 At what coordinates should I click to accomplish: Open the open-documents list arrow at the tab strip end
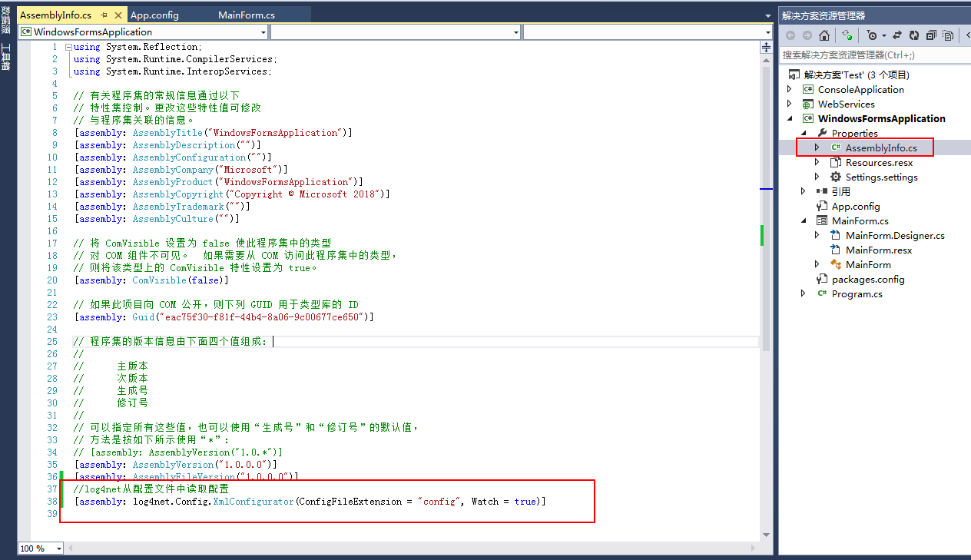(x=768, y=15)
